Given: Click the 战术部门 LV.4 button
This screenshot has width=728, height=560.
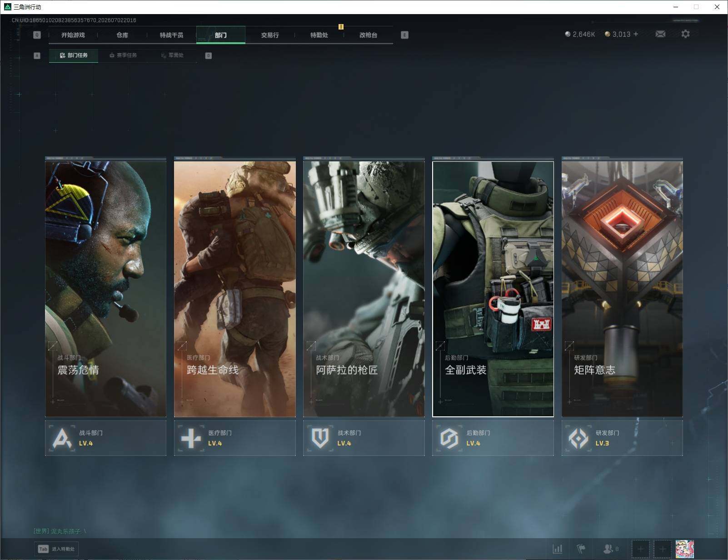Looking at the screenshot, I should [x=364, y=438].
